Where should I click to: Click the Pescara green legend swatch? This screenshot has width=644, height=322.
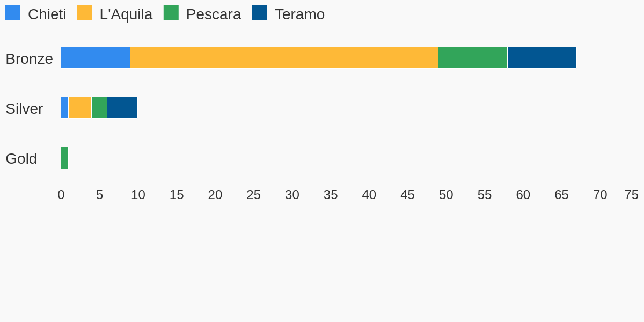(171, 13)
